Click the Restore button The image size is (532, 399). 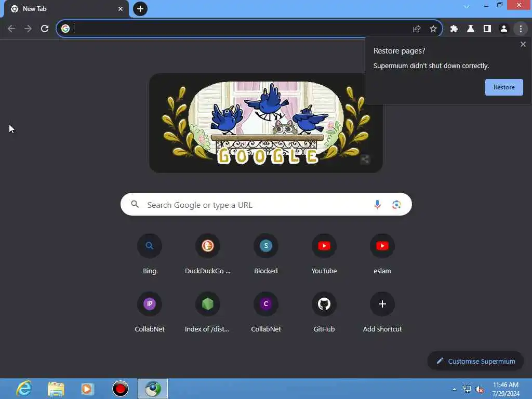[504, 87]
